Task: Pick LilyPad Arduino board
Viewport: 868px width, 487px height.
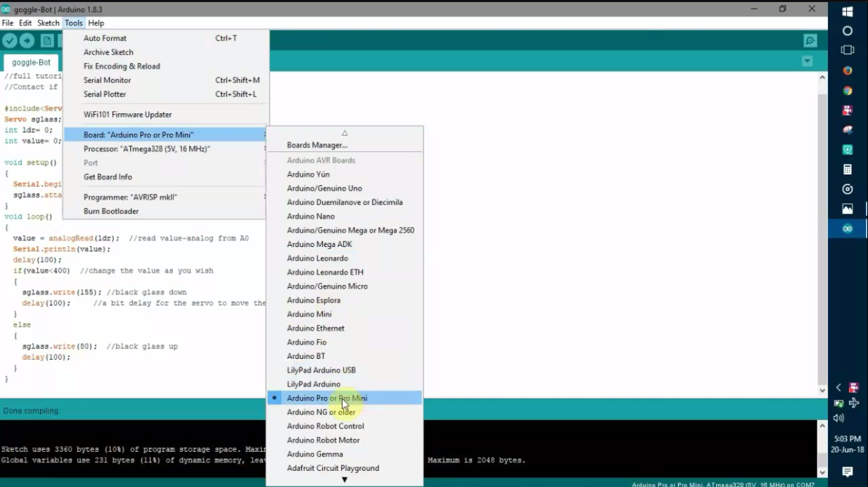Action: [x=345, y=384]
